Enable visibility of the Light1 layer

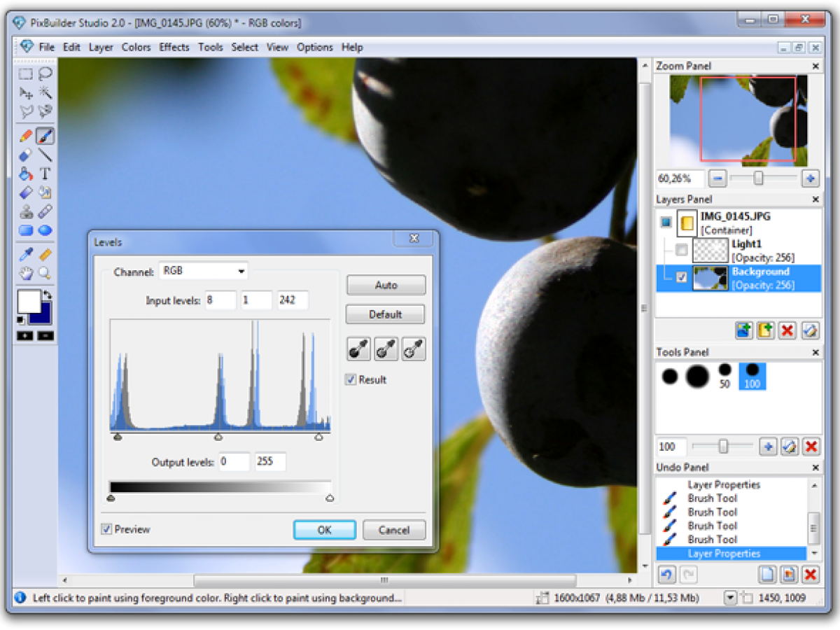point(681,250)
